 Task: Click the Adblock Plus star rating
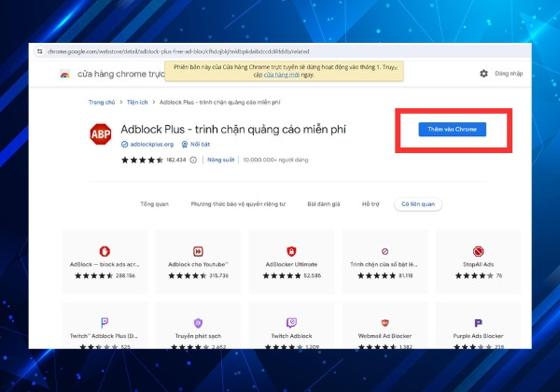(142, 160)
